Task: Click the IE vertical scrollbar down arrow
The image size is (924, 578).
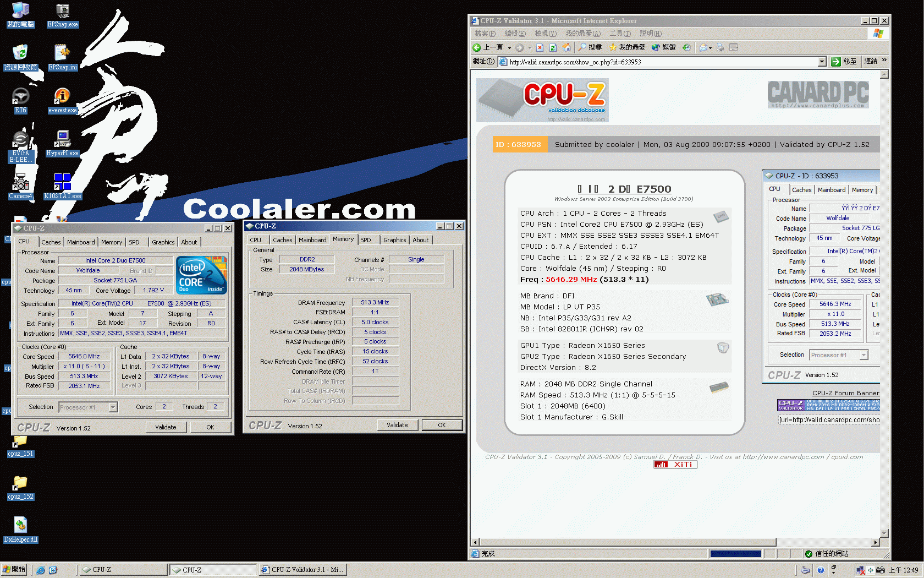Action: [884, 533]
